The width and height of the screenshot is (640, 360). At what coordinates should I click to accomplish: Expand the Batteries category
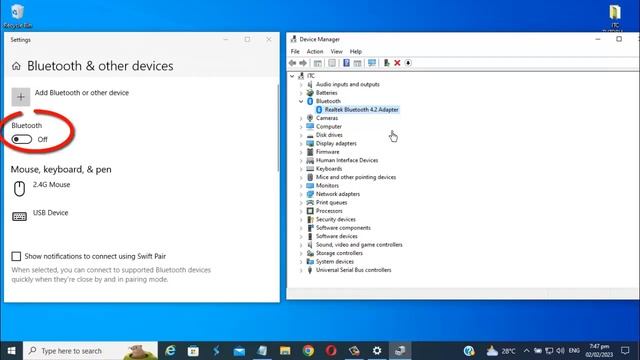pyautogui.click(x=301, y=93)
